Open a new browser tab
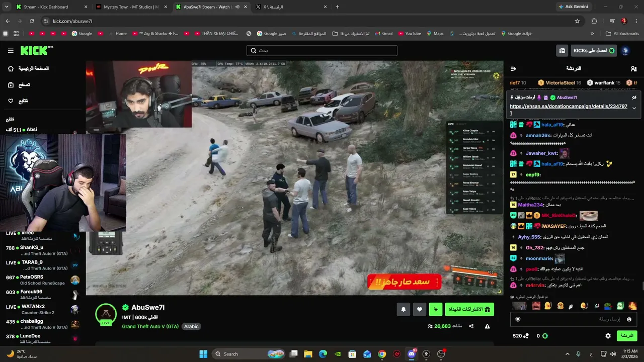Screen dimensions: 644x362 pos(337,7)
